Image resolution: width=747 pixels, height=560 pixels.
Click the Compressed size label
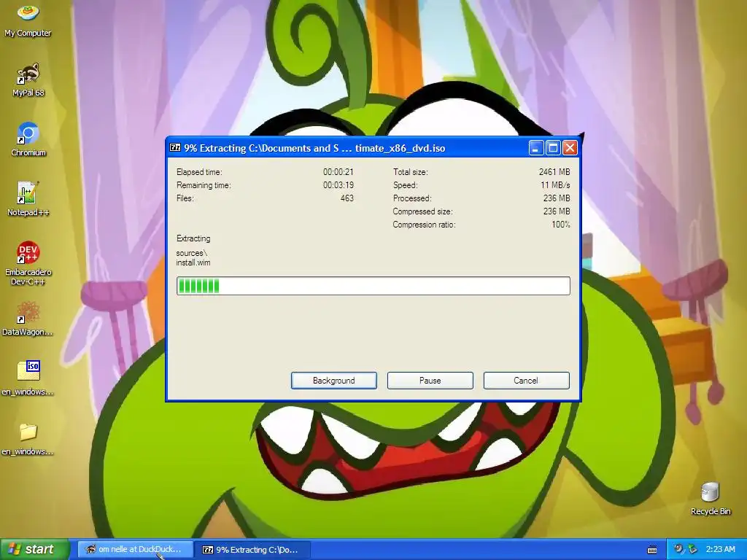point(422,211)
